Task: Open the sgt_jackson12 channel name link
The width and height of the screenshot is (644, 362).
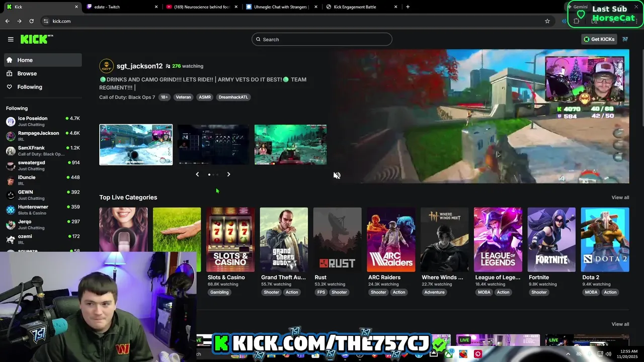Action: pos(139,66)
